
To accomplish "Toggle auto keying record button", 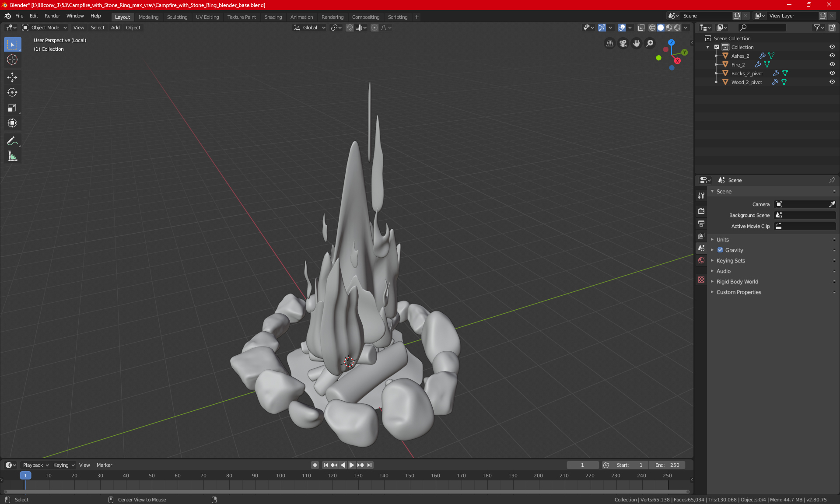I will point(315,465).
